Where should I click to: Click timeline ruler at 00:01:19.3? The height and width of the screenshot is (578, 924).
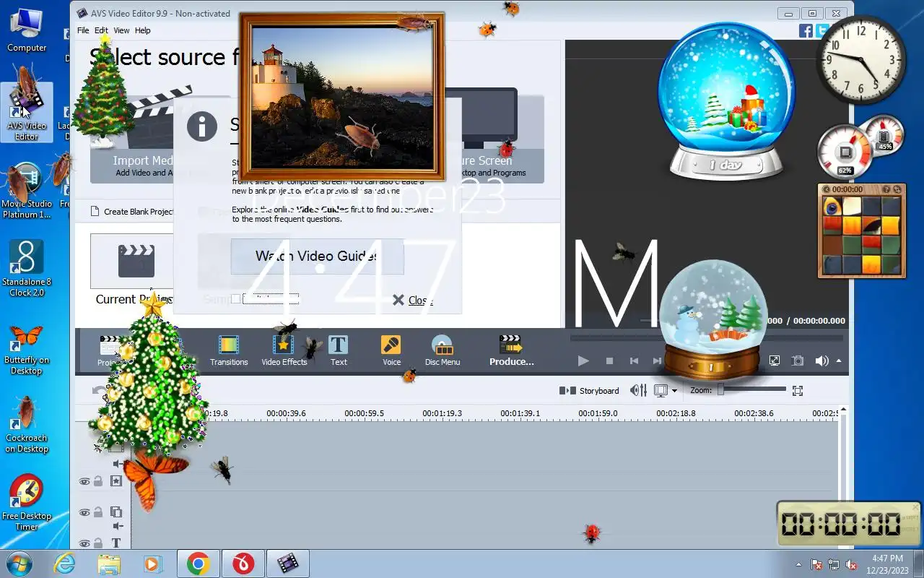tap(442, 413)
